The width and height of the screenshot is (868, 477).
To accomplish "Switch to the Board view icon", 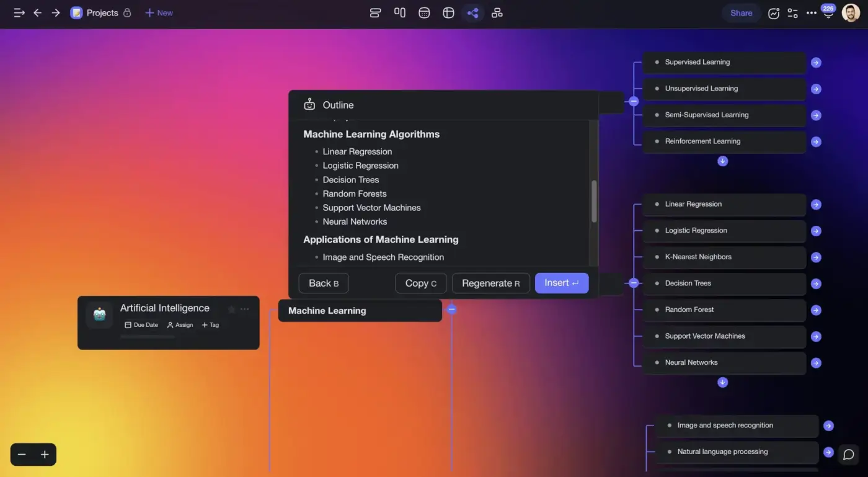I will pos(400,12).
